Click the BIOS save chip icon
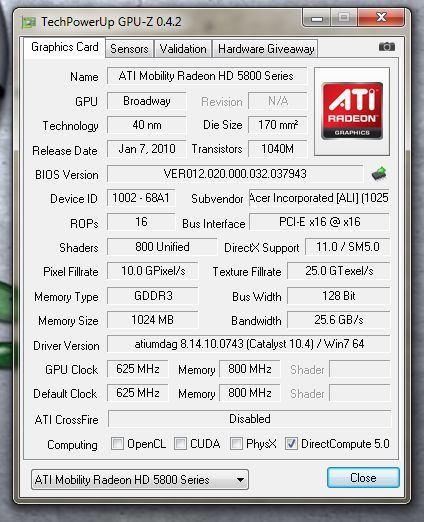The width and height of the screenshot is (424, 522). (x=379, y=174)
